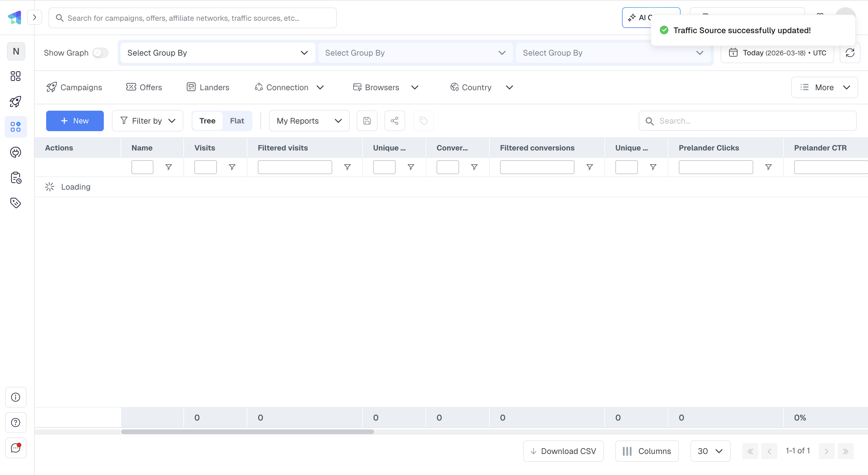
Task: Click the Visits column filter input
Action: 205,167
